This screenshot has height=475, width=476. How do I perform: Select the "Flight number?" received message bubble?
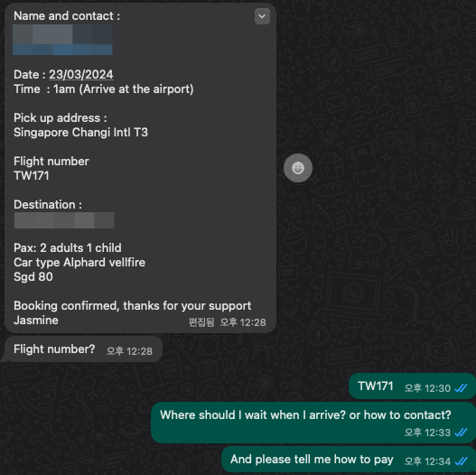84,349
